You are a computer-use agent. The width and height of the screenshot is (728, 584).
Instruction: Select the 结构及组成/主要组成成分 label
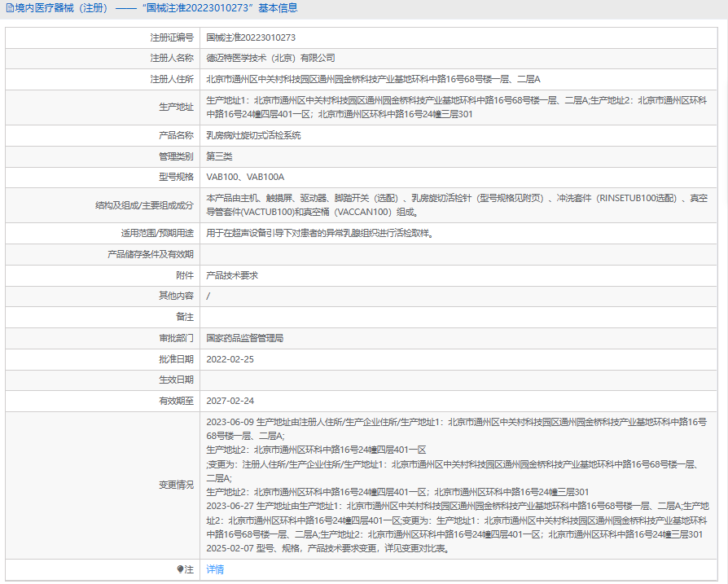[x=144, y=205]
